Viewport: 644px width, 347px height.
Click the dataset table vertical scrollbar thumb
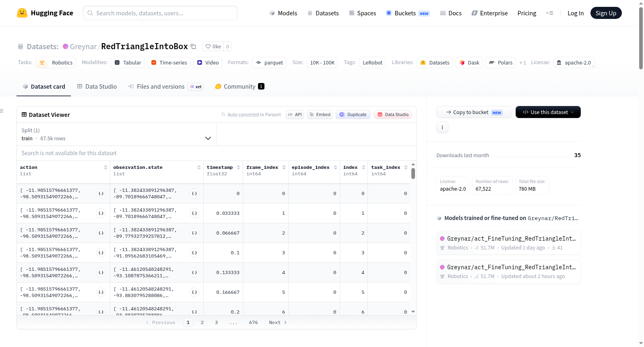(x=413, y=173)
